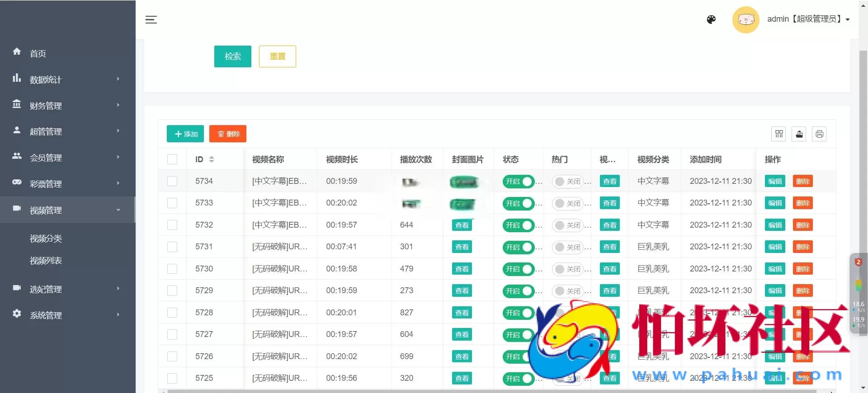The height and width of the screenshot is (393, 868).
Task: Click the camera icon for 选妃管理
Action: (17, 287)
